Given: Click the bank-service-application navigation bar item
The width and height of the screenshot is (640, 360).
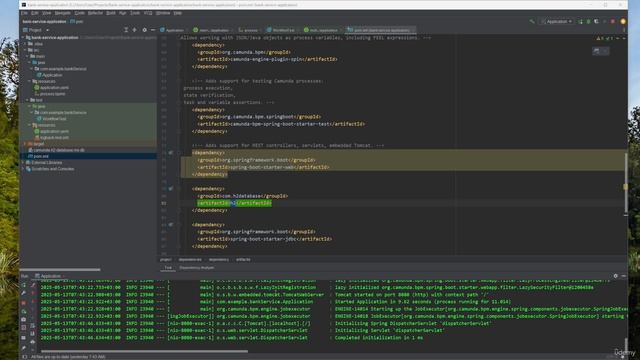Looking at the screenshot, I should (x=44, y=21).
